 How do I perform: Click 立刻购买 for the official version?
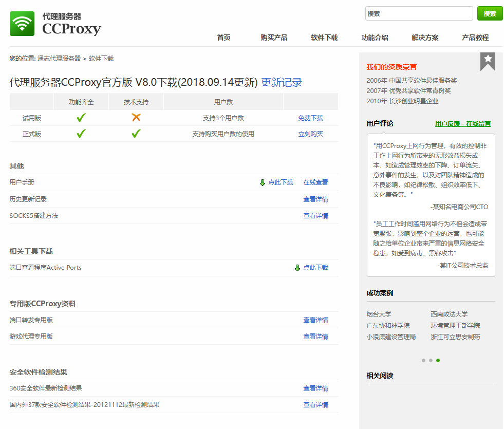click(x=310, y=134)
